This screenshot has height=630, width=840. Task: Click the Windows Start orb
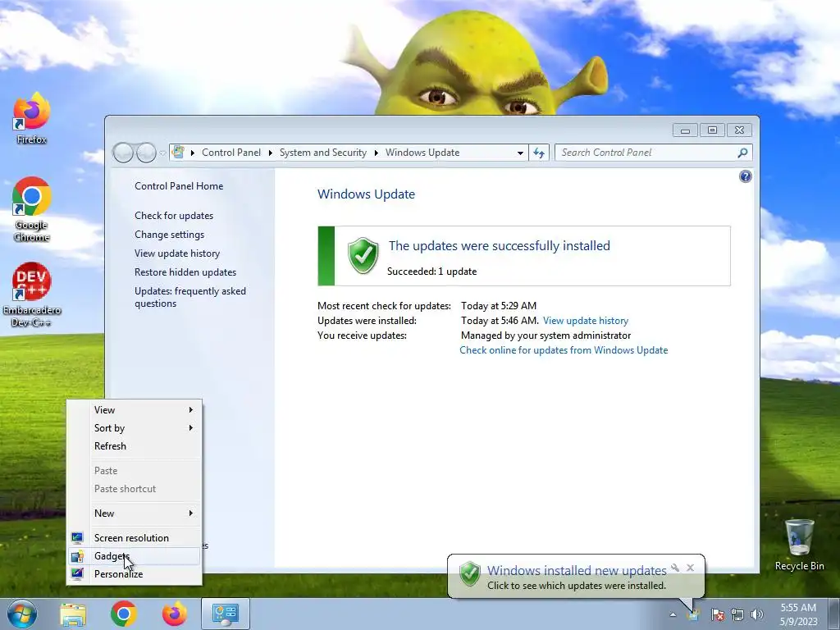tap(22, 614)
